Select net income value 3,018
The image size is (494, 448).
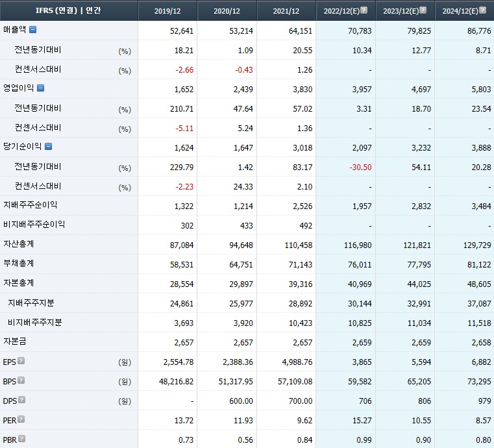(303, 148)
